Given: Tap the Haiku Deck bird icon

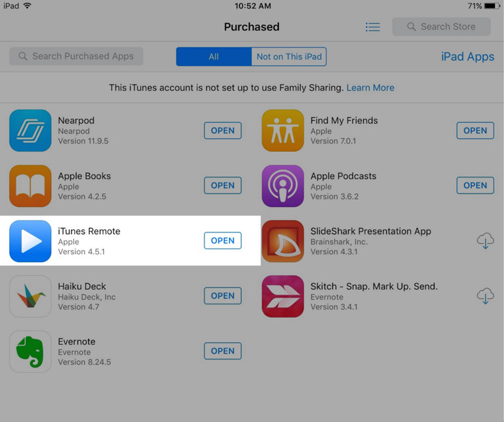Looking at the screenshot, I should (30, 296).
